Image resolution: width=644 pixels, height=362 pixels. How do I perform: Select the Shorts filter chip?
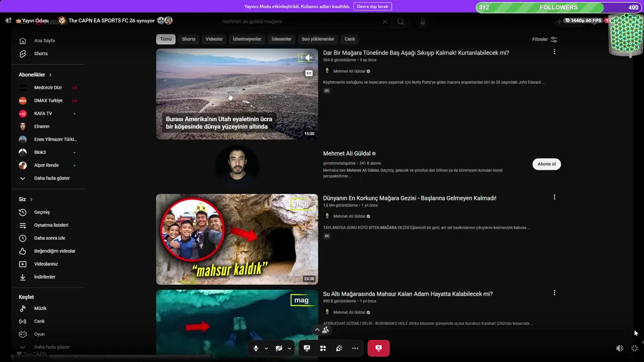point(189,39)
